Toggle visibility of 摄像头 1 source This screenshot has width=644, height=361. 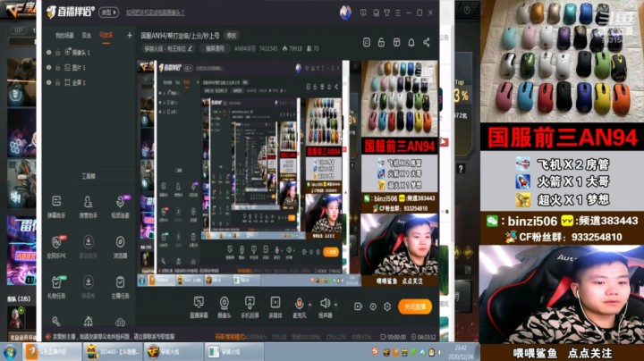pyautogui.click(x=49, y=53)
